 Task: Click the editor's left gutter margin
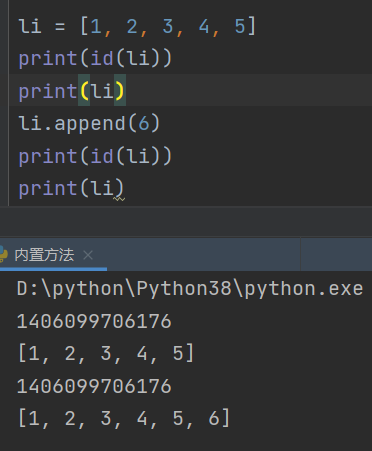pyautogui.click(x=4, y=103)
